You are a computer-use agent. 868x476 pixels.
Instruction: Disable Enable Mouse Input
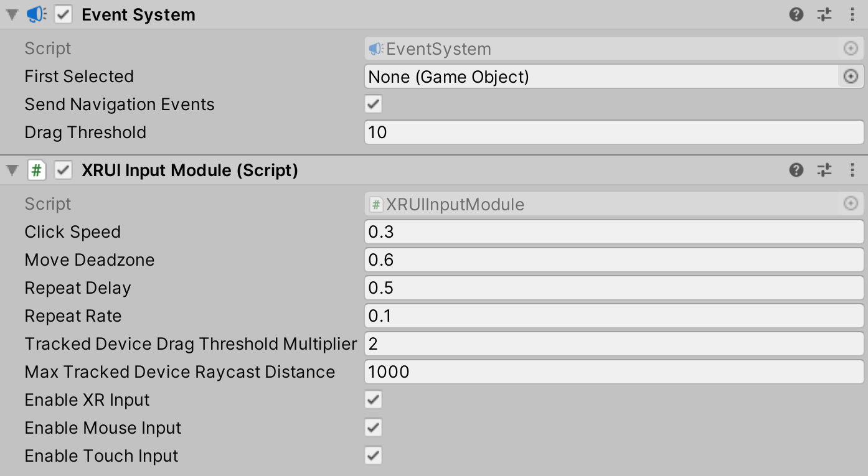(x=372, y=427)
